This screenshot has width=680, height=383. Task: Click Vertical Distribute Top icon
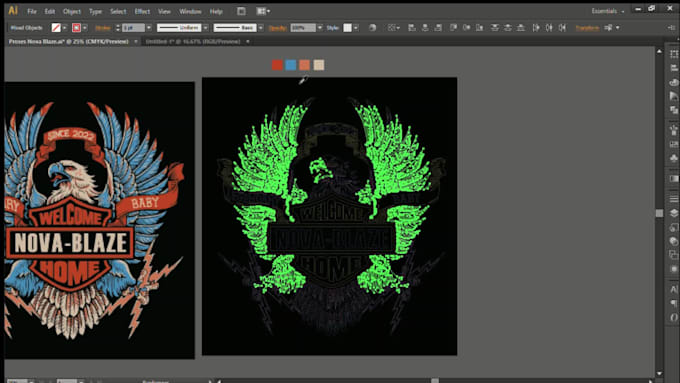coord(495,28)
